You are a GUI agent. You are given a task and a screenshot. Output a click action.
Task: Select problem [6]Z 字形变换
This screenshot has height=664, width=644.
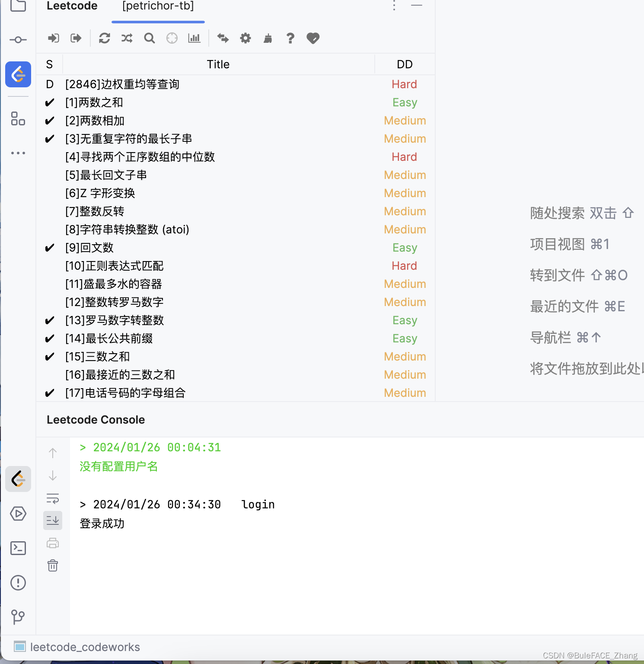236,193
